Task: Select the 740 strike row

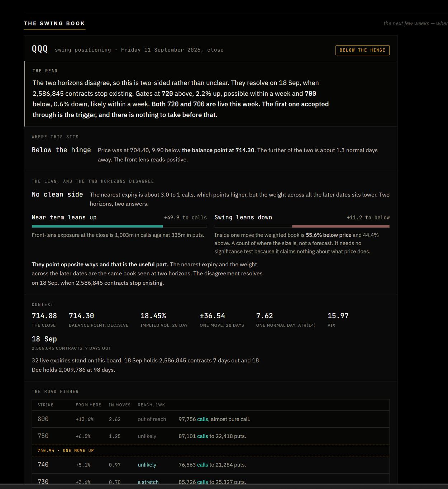Action: pyautogui.click(x=211, y=465)
